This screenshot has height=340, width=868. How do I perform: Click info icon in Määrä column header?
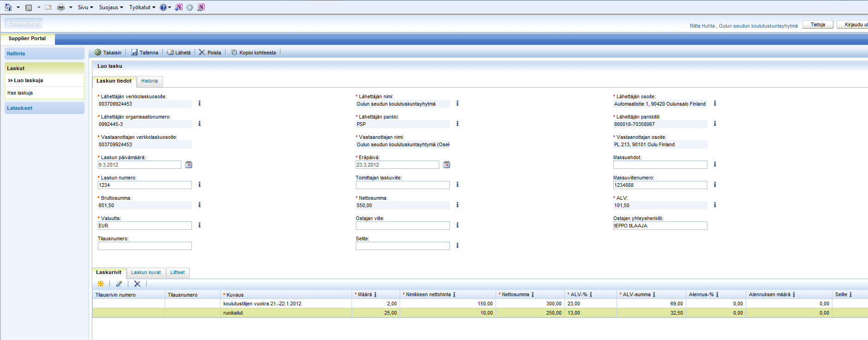click(x=375, y=294)
